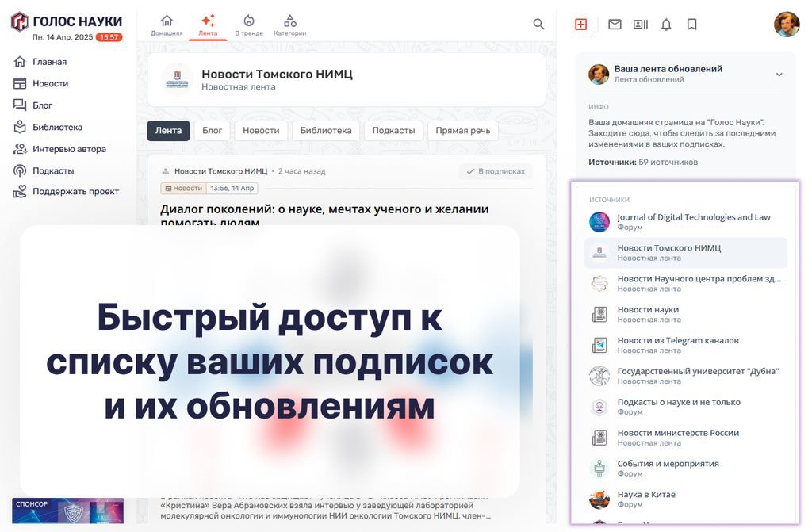Open the В тренде tab
Viewport: 812px width, 532px height.
tap(248, 25)
